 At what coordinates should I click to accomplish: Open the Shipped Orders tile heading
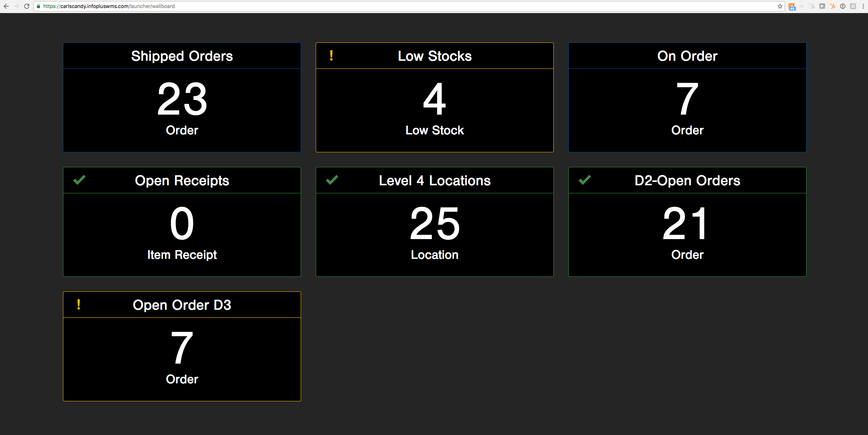click(x=182, y=56)
